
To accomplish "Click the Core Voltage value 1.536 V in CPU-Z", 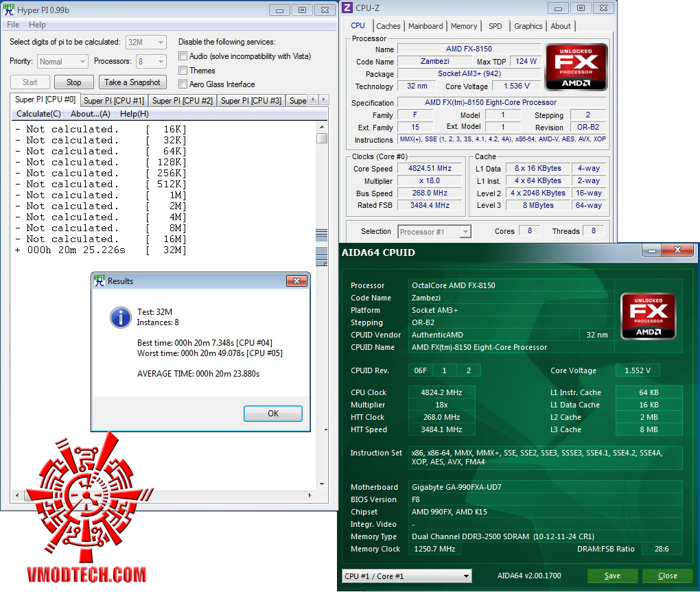I will tap(517, 86).
